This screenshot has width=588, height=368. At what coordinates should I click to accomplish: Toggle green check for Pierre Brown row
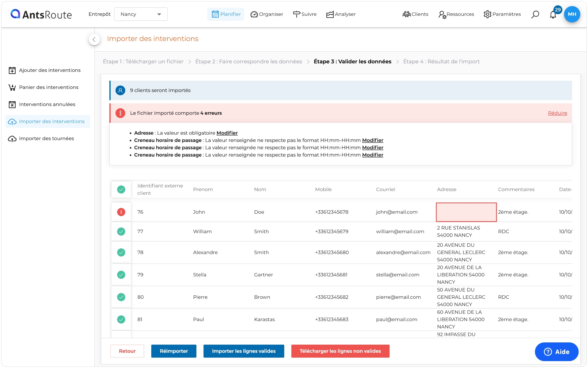tap(121, 297)
